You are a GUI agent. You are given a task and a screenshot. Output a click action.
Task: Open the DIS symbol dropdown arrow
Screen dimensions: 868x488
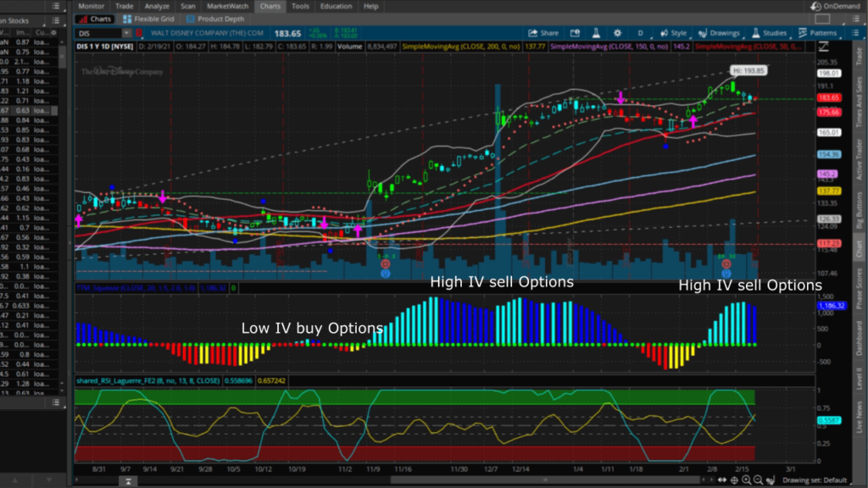click(126, 33)
